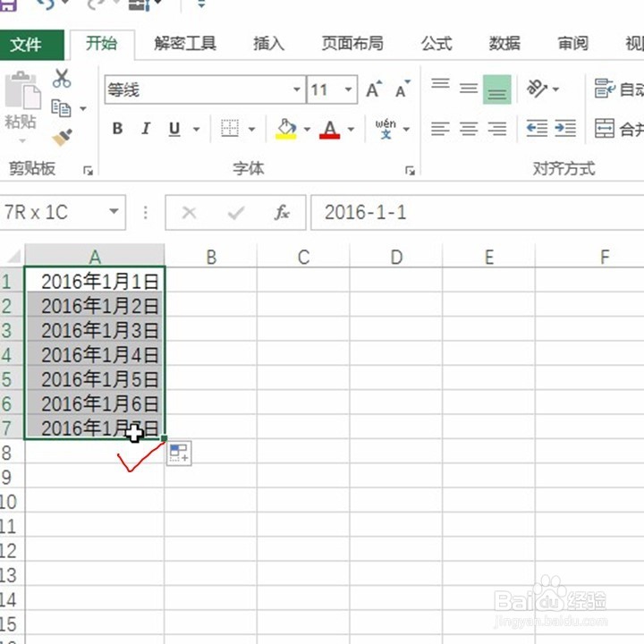Open the Auto Fill Options button
This screenshot has height=644, width=644.
point(179,453)
